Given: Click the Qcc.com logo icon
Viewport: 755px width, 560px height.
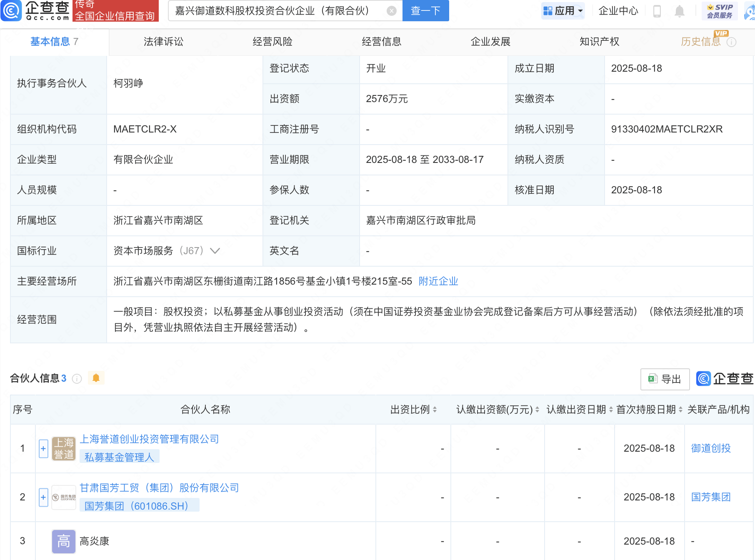Looking at the screenshot, I should point(11,10).
